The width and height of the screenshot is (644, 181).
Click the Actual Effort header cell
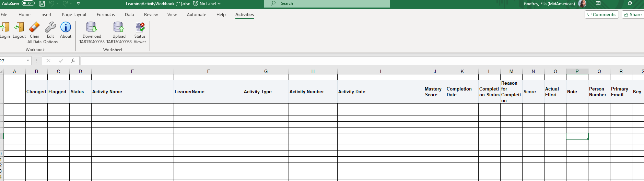(x=555, y=92)
